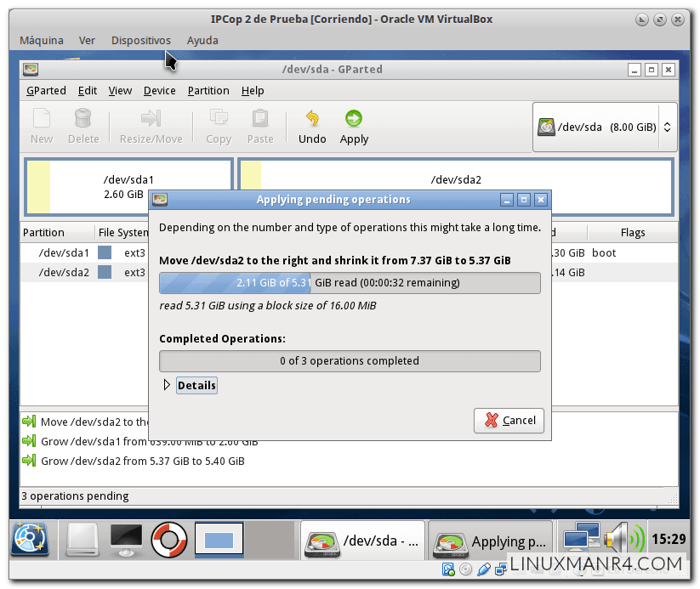Click the boot flag text
The width and height of the screenshot is (700, 589).
[x=604, y=253]
